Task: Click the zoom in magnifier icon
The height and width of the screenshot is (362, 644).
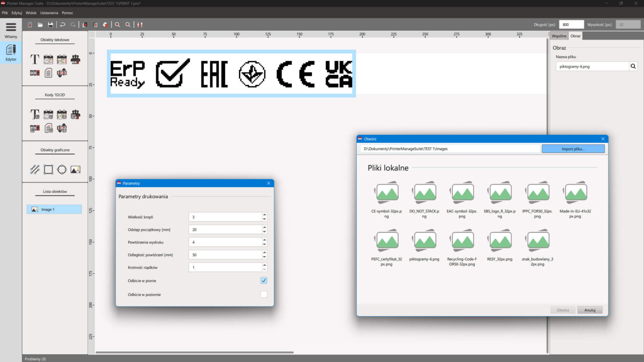Action: 117,25
